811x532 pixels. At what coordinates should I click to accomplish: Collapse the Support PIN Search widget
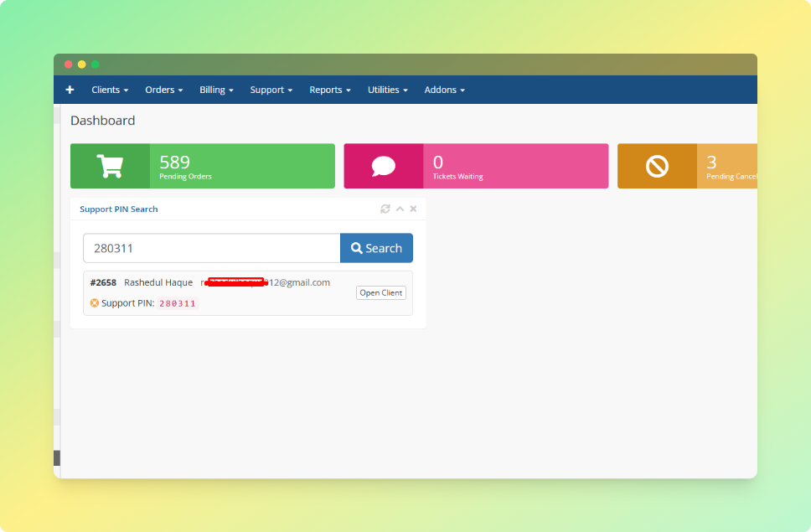399,209
